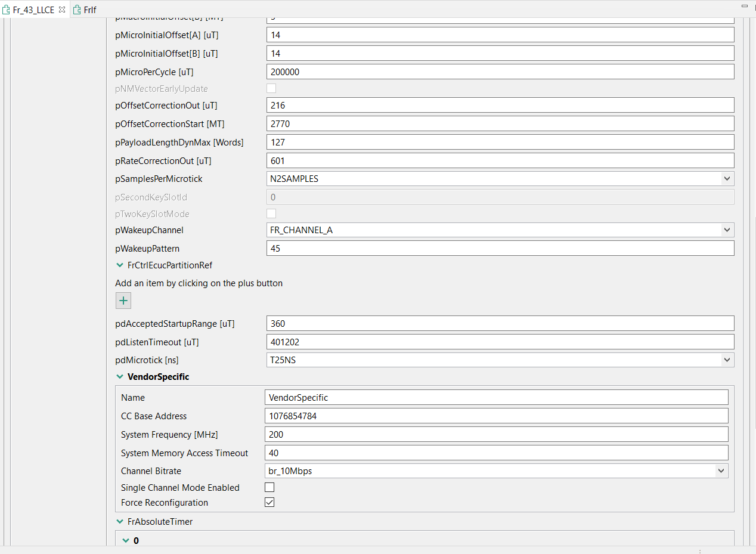Toggle the pNMVectorEarlyUpdate checkbox
The image size is (756, 554).
[271, 88]
